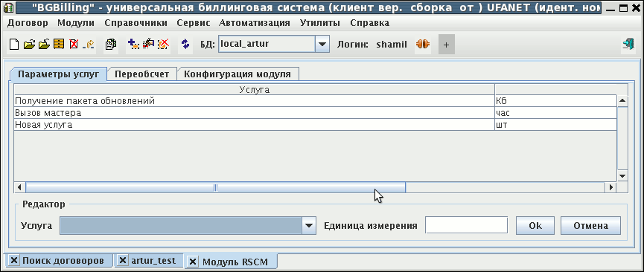Click the blue refresh arrows icon
Image resolution: width=644 pixels, height=272 pixels.
coord(185,44)
